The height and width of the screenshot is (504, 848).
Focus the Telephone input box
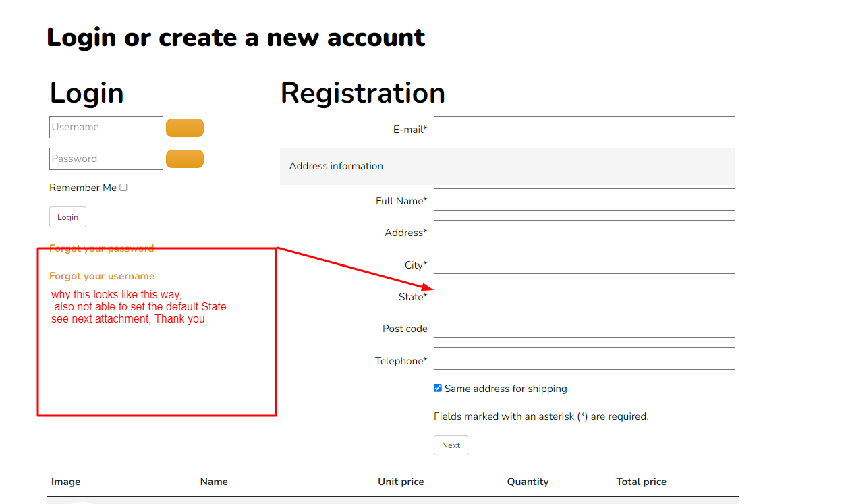(584, 359)
